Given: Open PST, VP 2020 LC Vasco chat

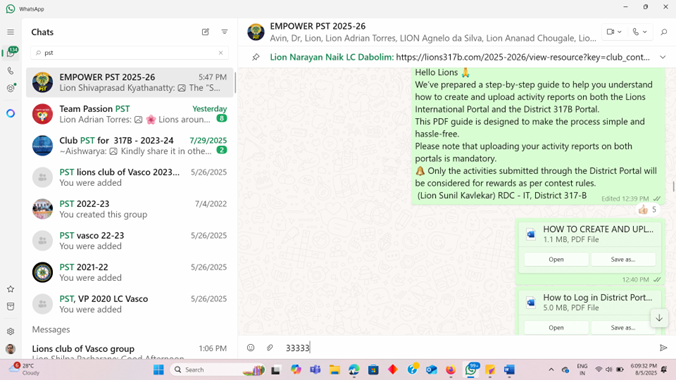Looking at the screenshot, I should (x=129, y=304).
